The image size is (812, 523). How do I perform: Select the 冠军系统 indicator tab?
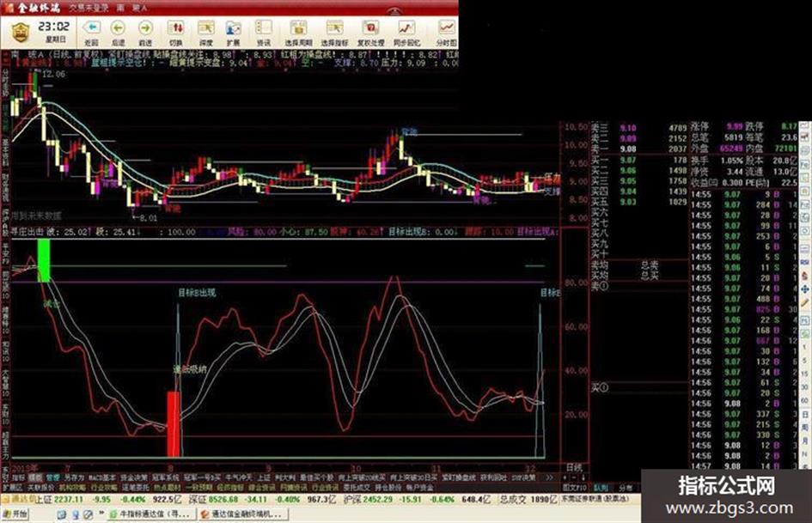click(165, 477)
